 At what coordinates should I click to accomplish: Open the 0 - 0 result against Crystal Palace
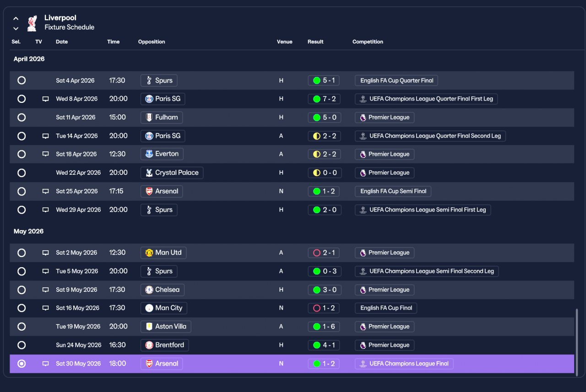(325, 173)
